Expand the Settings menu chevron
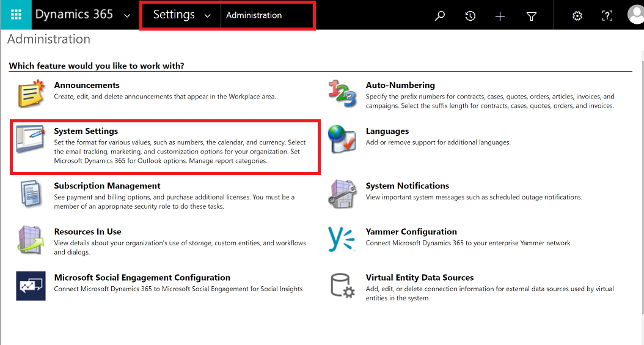 207,16
